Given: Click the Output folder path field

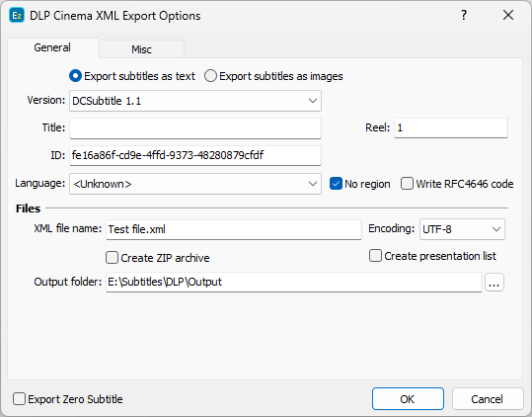Looking at the screenshot, I should [x=294, y=282].
